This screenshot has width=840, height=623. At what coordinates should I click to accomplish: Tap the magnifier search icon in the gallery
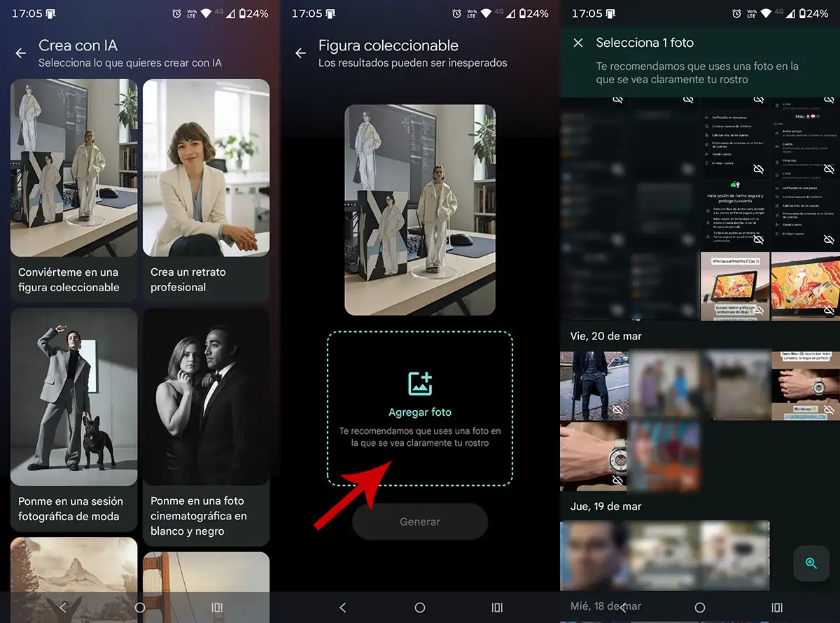tap(811, 563)
